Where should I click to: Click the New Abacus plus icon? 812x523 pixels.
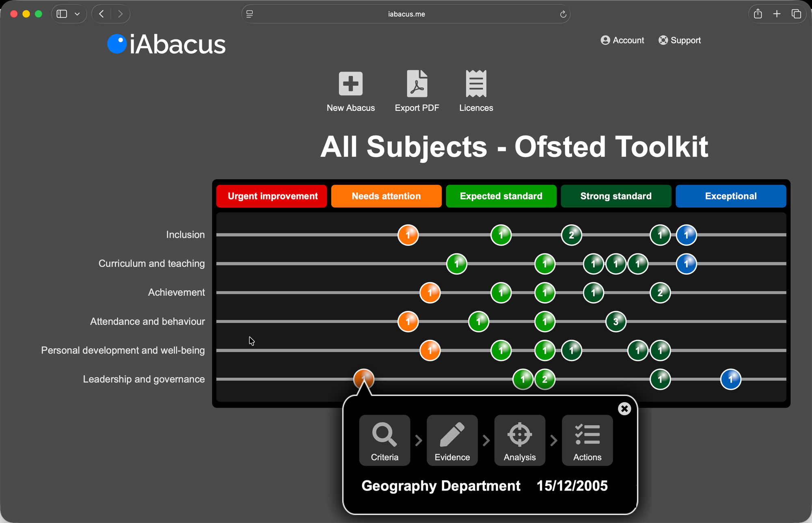pos(350,84)
